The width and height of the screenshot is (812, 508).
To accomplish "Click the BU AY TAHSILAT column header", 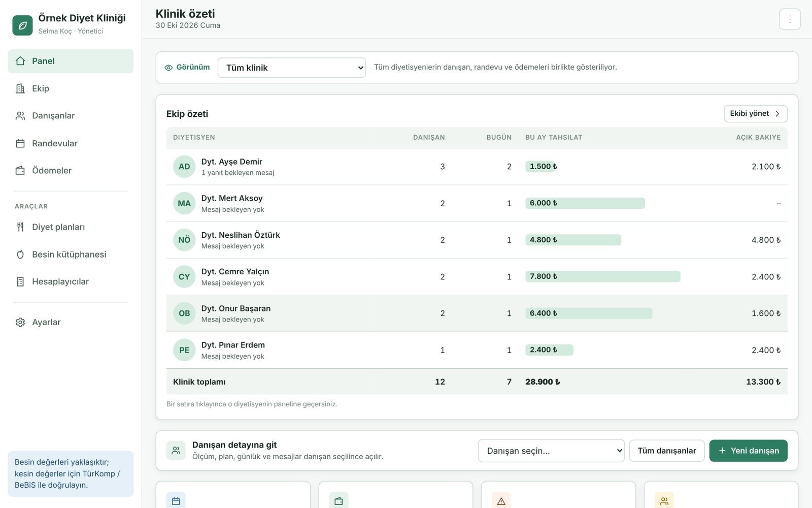I will [x=554, y=137].
